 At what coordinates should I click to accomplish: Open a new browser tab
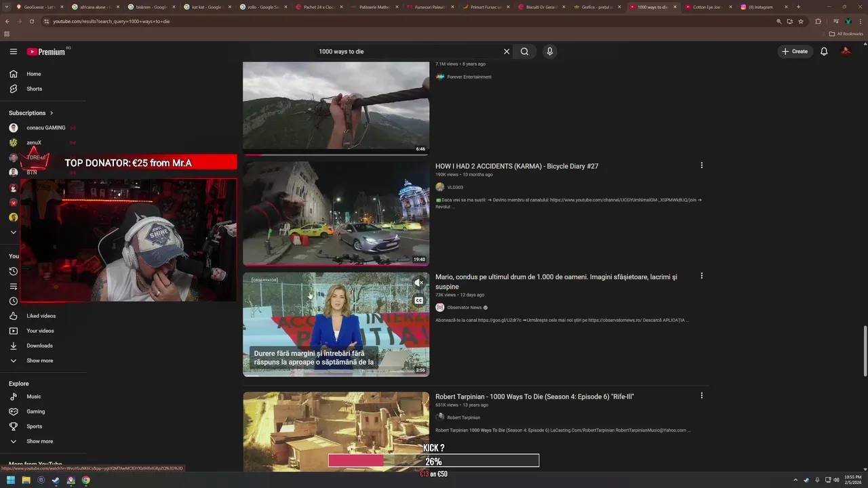(798, 7)
